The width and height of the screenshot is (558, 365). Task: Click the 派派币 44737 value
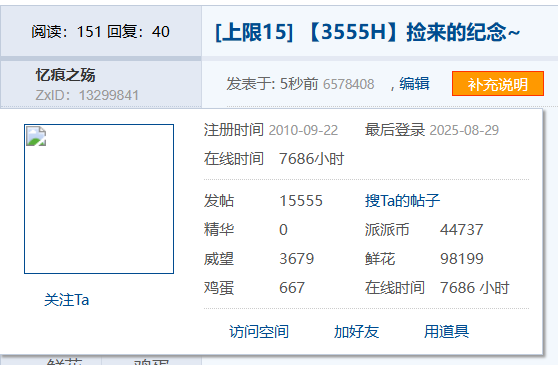point(462,229)
